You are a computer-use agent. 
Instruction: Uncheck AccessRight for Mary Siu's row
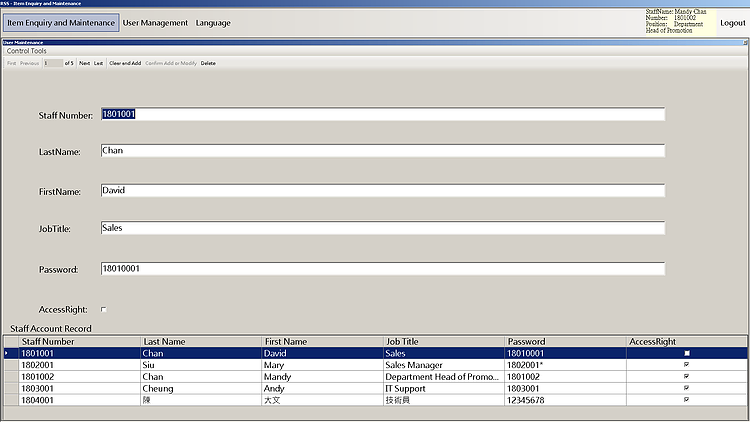(686, 365)
